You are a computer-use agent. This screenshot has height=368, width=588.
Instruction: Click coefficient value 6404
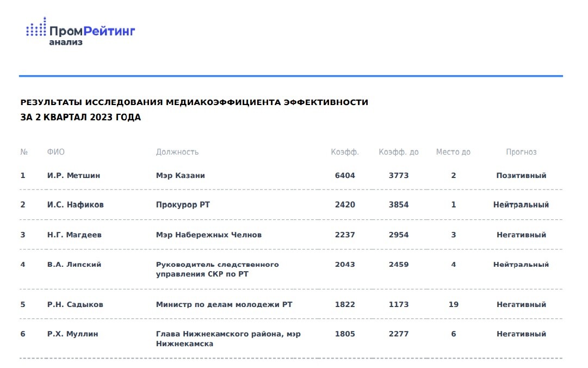[345, 175]
